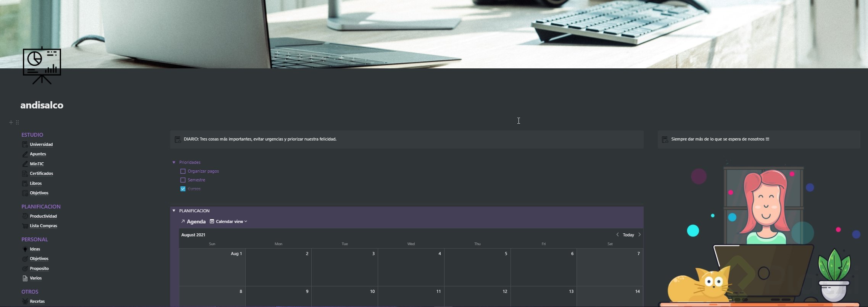Click the PLANIFICACION heading in the sidebar
Screen dimensions: 868x307
tap(41, 207)
